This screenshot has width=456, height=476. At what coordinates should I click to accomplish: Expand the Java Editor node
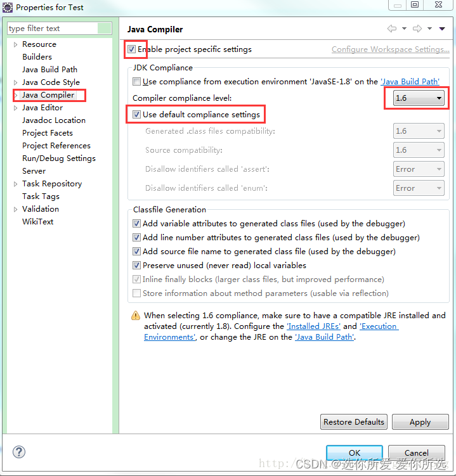click(x=15, y=108)
